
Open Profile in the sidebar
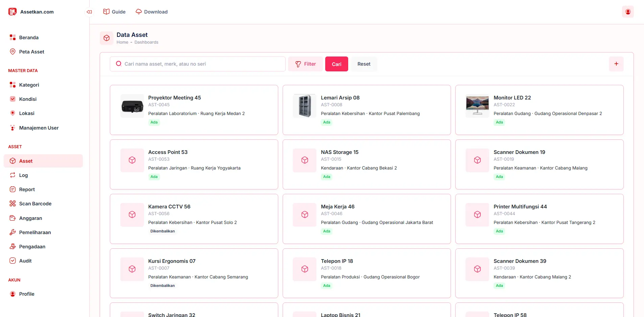43,294
